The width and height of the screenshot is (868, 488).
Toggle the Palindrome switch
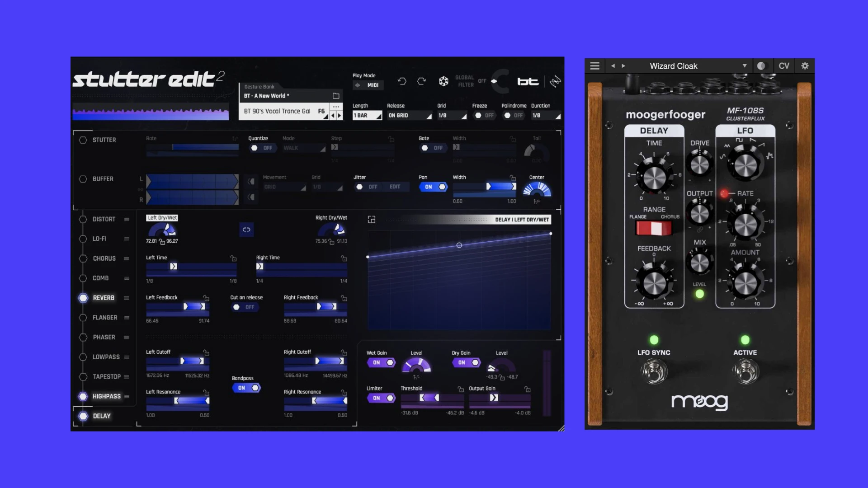(513, 116)
